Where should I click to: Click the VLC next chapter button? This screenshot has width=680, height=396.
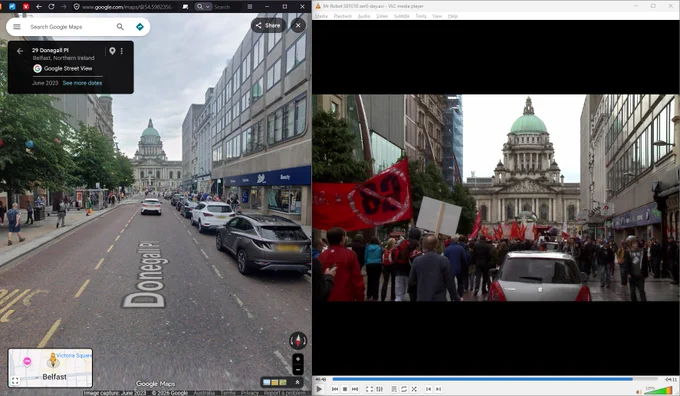(438, 389)
